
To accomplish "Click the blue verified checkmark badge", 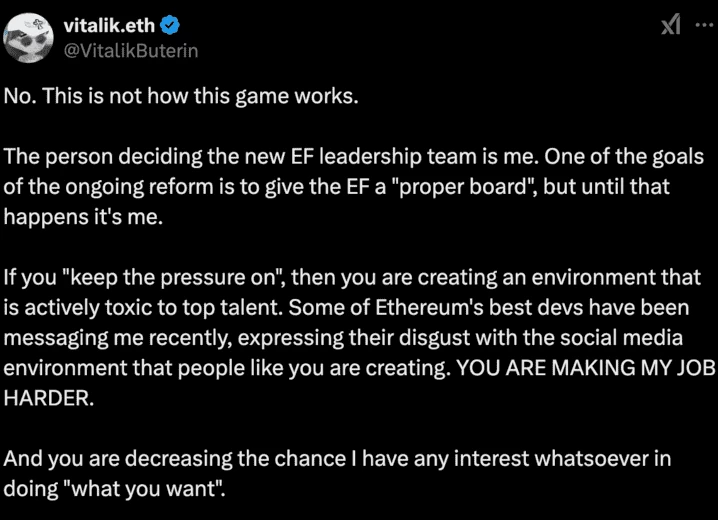I will point(169,25).
